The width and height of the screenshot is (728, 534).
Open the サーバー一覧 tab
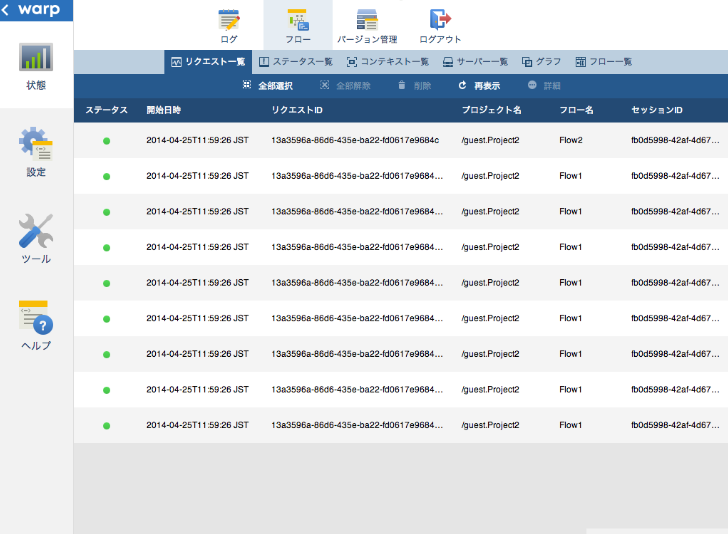pyautogui.click(x=475, y=62)
